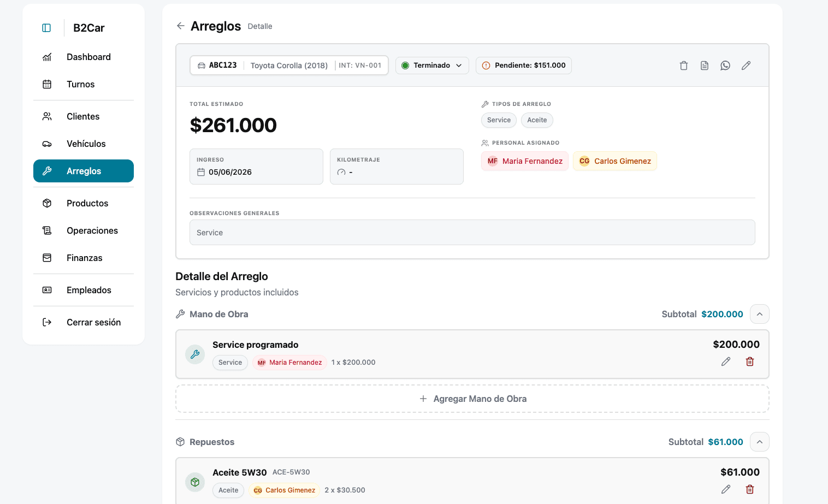Toggle the sidebar collapse icon

click(46, 28)
